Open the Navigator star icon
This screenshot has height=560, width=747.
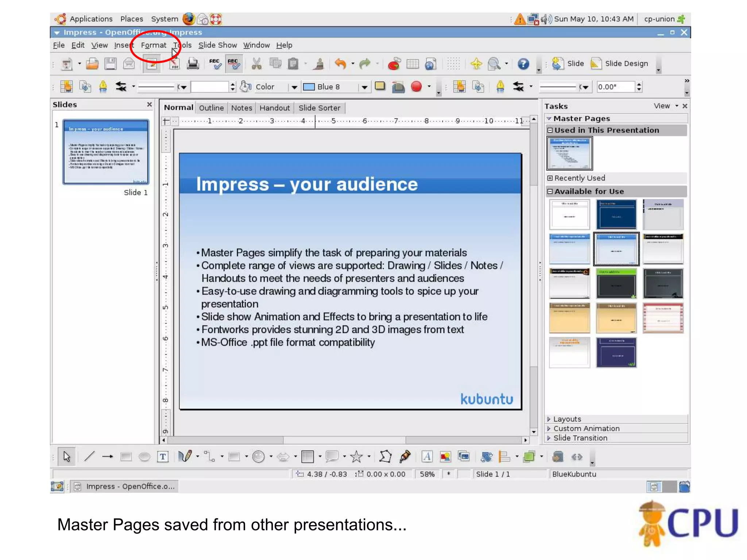click(476, 64)
